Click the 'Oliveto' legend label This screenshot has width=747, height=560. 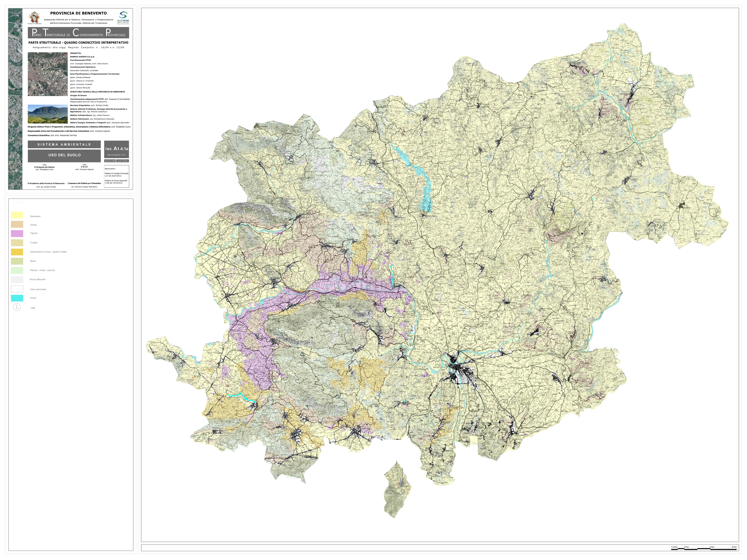[33, 225]
